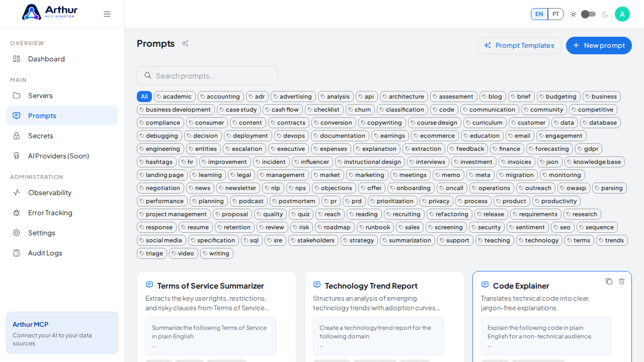This screenshot has width=644, height=362.
Task: Filter prompts by postmortem tag
Action: click(294, 201)
